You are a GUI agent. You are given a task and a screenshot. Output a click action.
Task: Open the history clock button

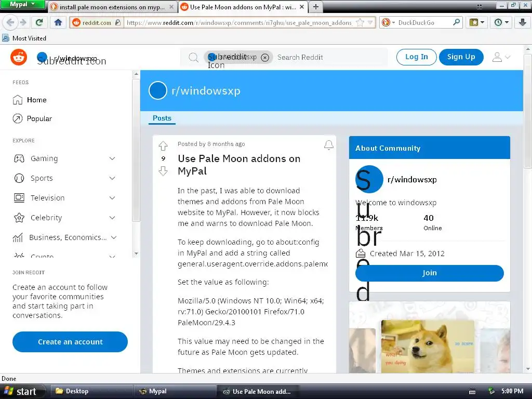click(x=501, y=23)
